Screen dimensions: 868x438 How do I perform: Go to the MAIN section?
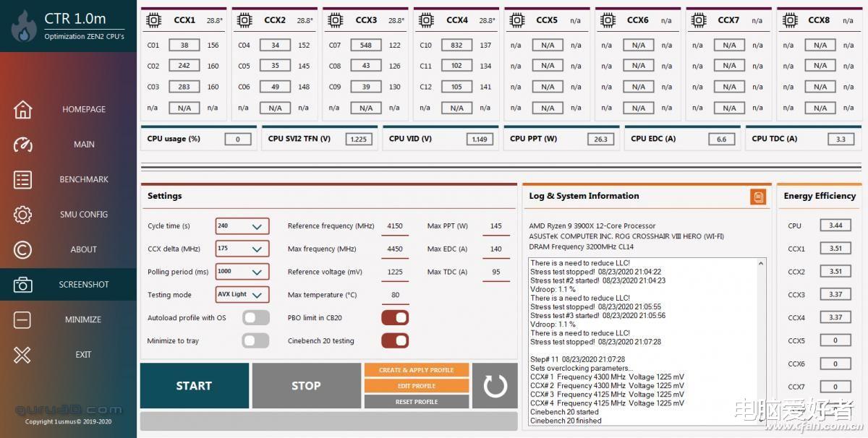[84, 145]
